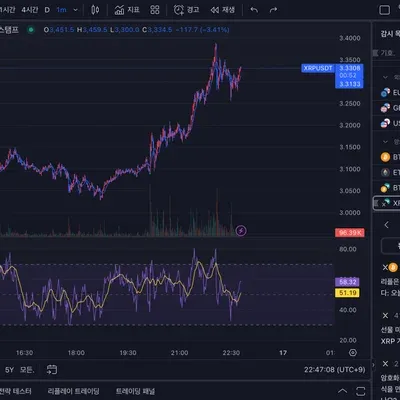The image size is (400, 400).
Task: Click the purple lightning event marker
Action: (241, 230)
